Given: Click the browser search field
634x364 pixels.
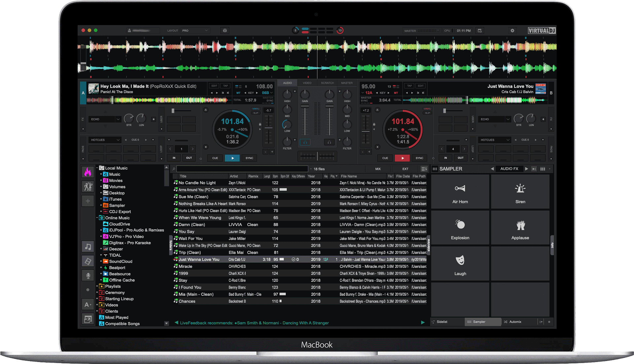Looking at the screenshot, I should (x=242, y=169).
